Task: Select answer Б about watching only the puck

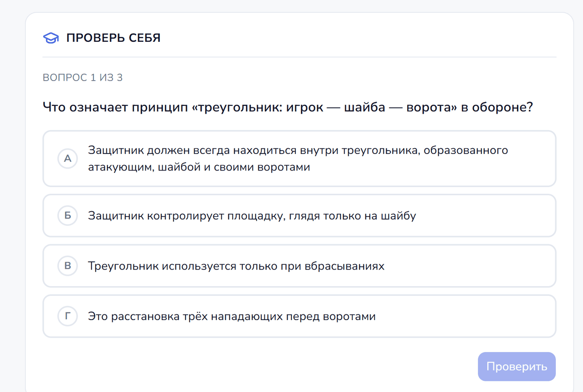Action: pos(299,216)
